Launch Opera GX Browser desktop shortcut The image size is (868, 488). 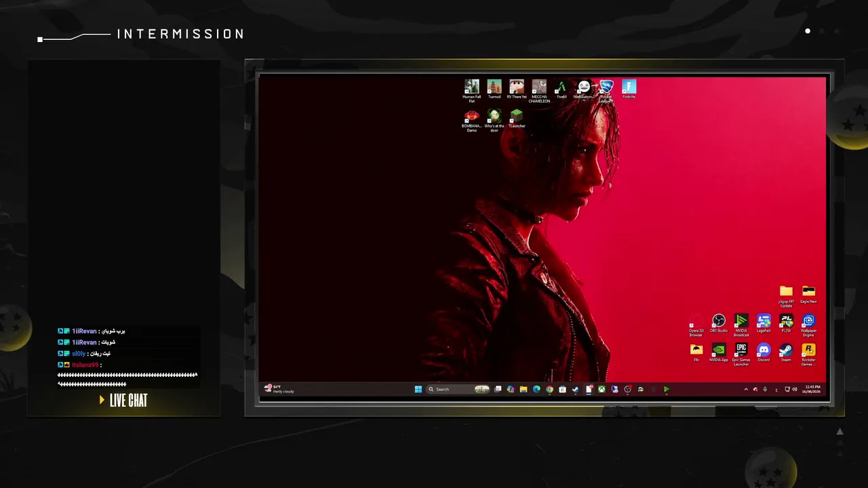696,325
